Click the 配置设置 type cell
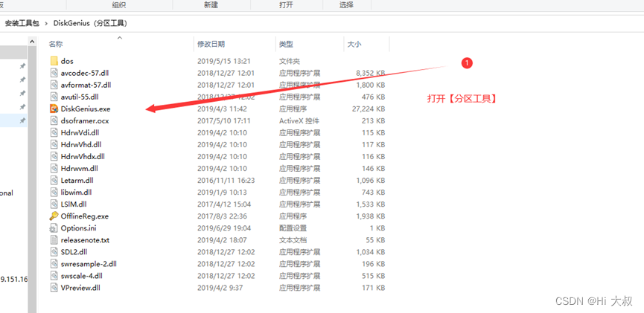The height and width of the screenshot is (313, 644). tap(293, 228)
